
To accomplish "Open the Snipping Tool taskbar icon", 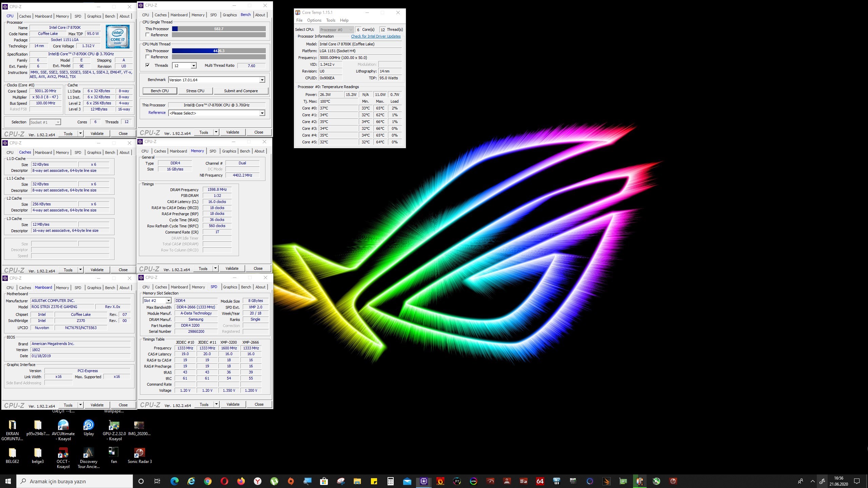I will click(341, 481).
